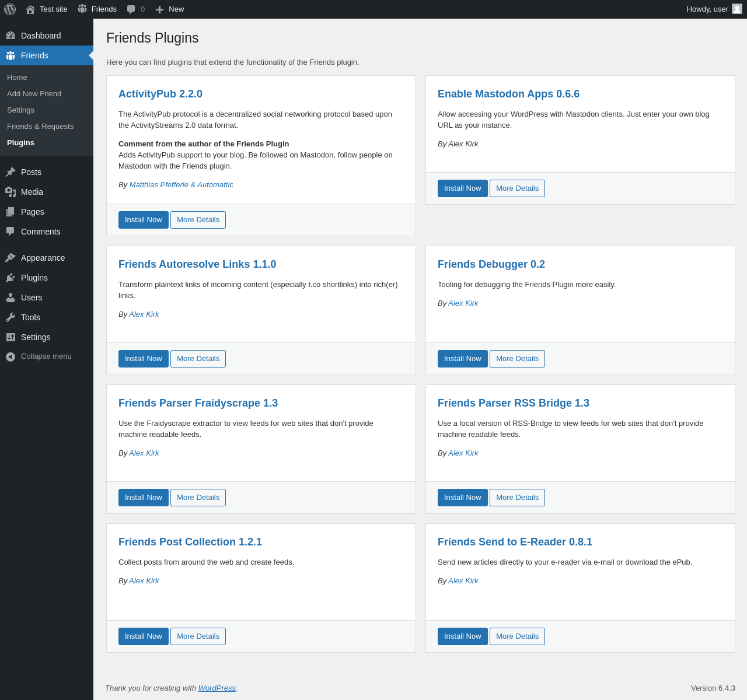Install Friends Debugger plugin
This screenshot has height=700, width=747.
tap(463, 359)
